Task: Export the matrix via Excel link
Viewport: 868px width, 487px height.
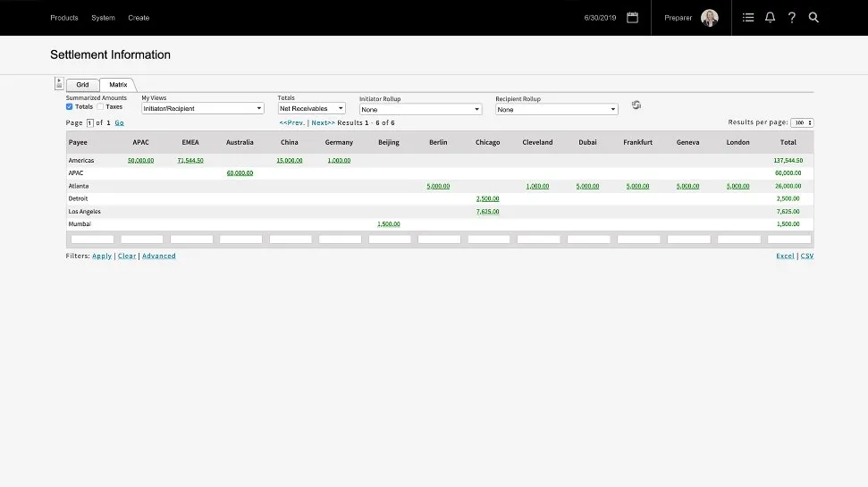Action: pos(785,256)
